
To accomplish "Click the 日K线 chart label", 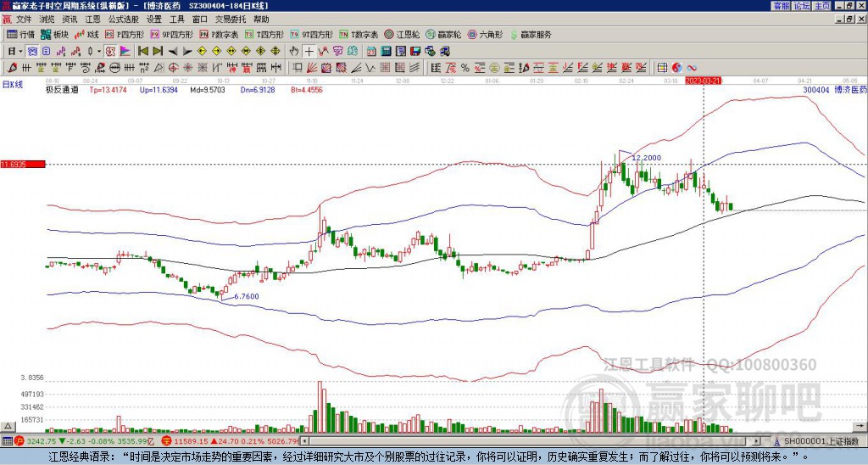I will (x=13, y=85).
